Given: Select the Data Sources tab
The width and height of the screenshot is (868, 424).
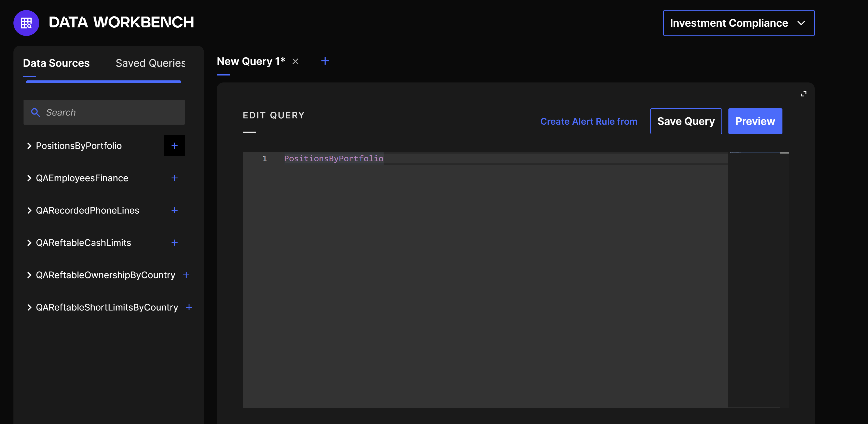Looking at the screenshot, I should (x=56, y=63).
